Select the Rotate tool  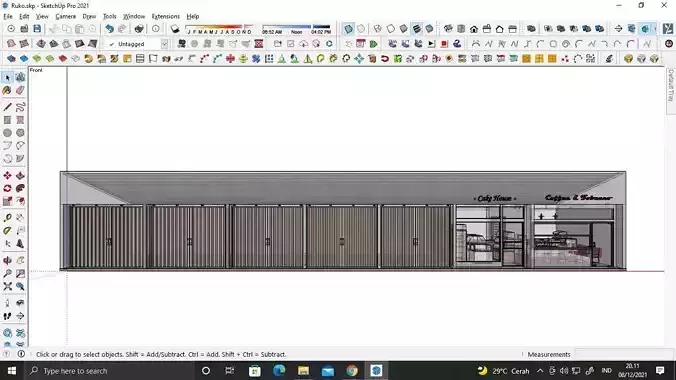pos(7,188)
